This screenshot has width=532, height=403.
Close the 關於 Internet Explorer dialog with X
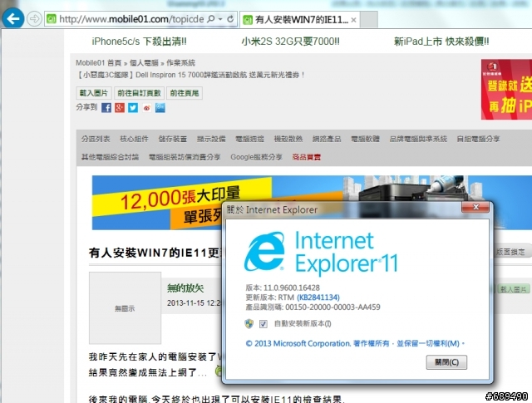475,207
